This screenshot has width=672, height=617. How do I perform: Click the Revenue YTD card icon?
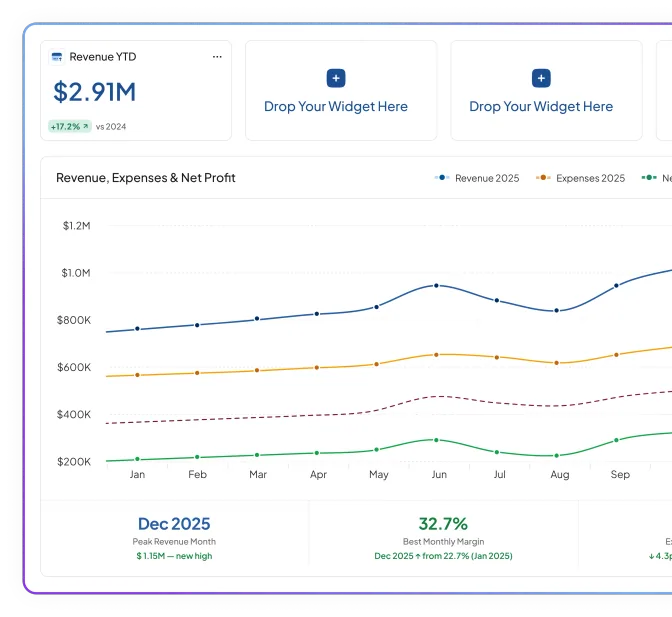pyautogui.click(x=57, y=57)
